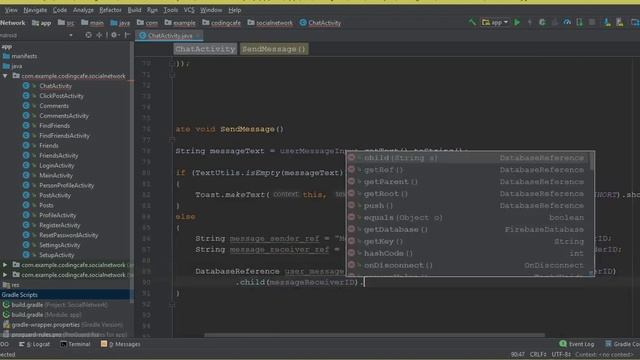Select MainActivity in project tree
The width and height of the screenshot is (640, 360).
(56, 176)
